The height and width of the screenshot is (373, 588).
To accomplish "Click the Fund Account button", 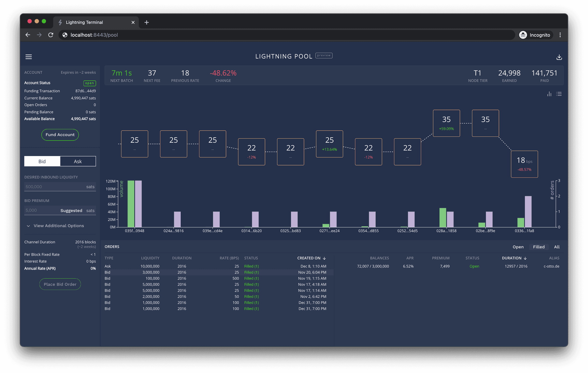I will click(x=60, y=135).
